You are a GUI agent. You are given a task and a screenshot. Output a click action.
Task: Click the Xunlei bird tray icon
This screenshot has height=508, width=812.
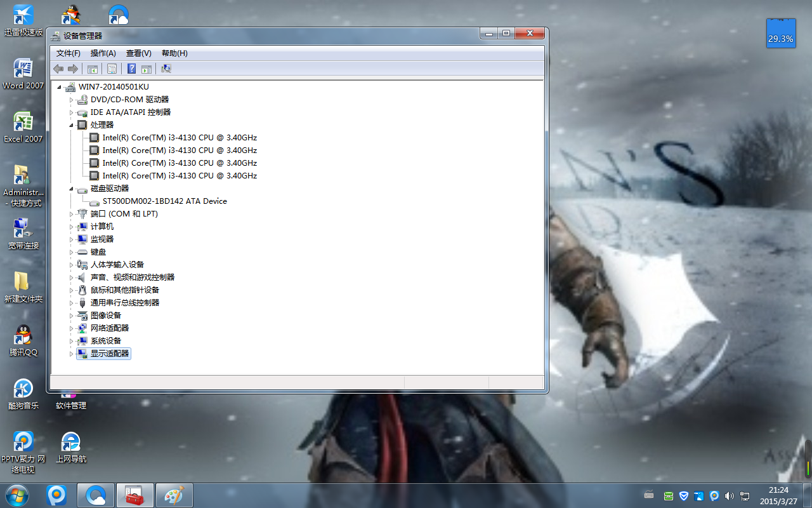699,495
